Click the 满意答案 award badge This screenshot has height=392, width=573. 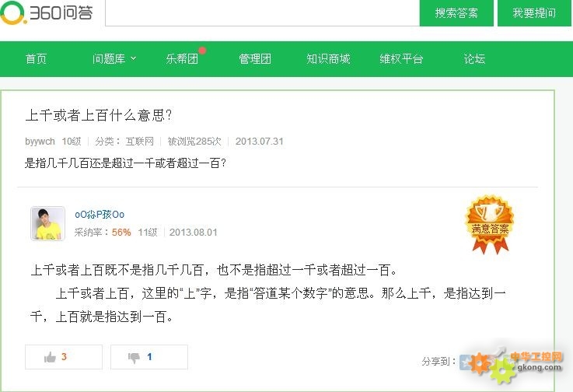[x=490, y=225]
